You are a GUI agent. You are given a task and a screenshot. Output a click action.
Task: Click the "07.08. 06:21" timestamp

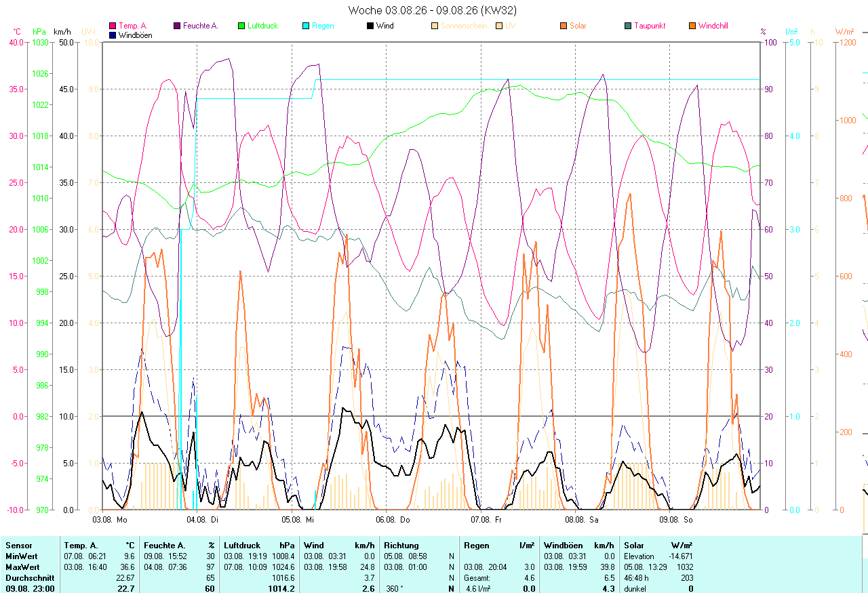point(85,556)
